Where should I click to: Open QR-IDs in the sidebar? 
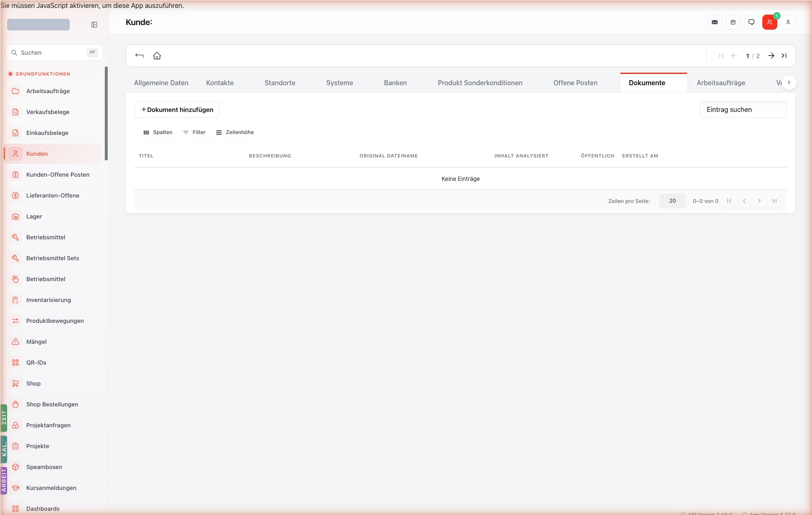(x=53, y=363)
